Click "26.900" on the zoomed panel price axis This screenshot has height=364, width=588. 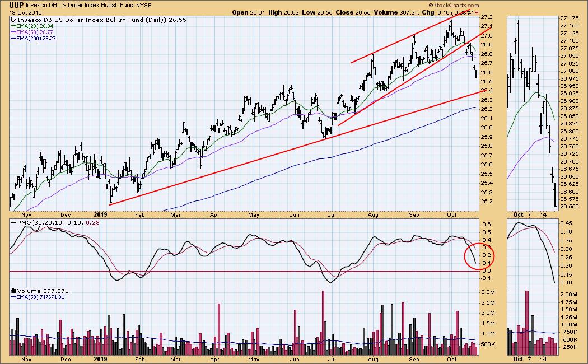(570, 101)
